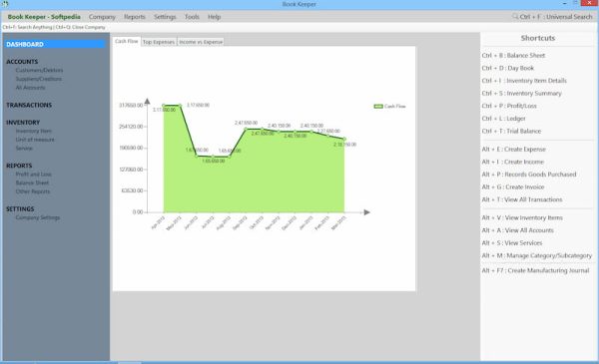This screenshot has width=599, height=364.
Task: Click the Cash Flow legend label
Action: [x=395, y=107]
